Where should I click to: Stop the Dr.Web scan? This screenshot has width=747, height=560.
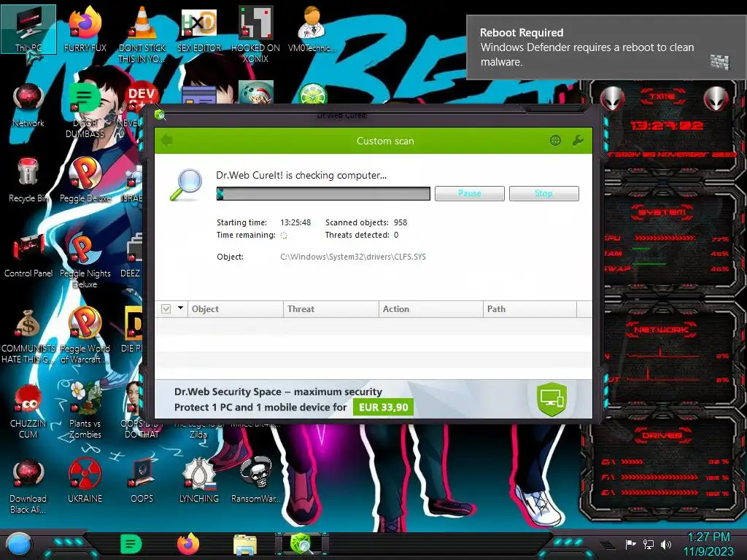coord(543,193)
